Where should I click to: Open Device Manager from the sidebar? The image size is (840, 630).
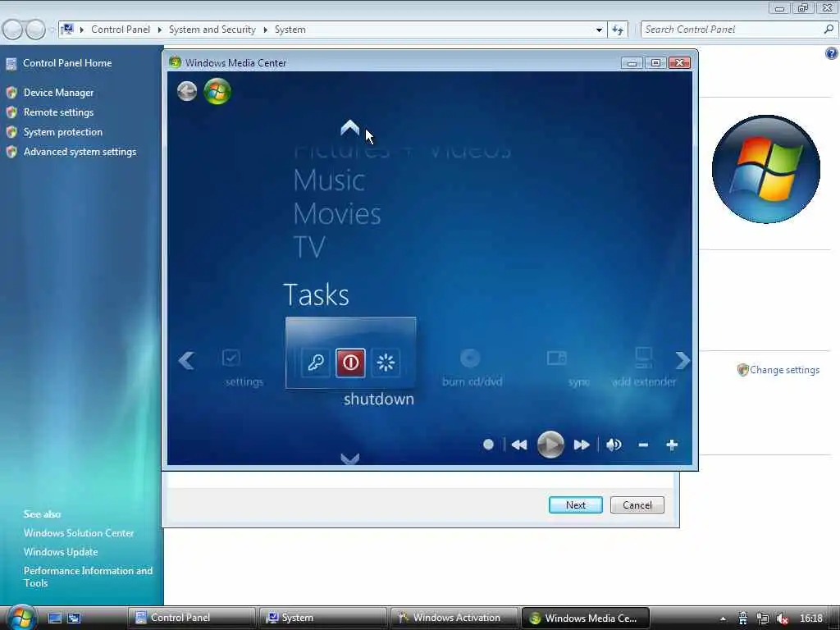click(x=58, y=93)
